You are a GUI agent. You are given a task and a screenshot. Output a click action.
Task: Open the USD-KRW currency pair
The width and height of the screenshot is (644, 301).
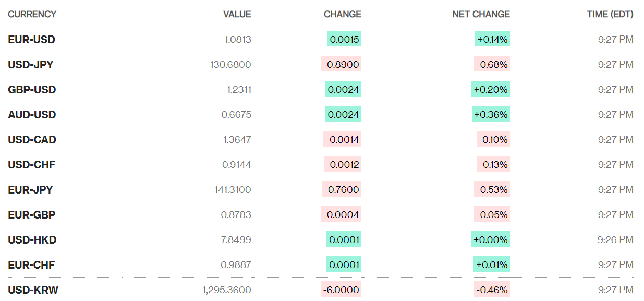click(33, 290)
